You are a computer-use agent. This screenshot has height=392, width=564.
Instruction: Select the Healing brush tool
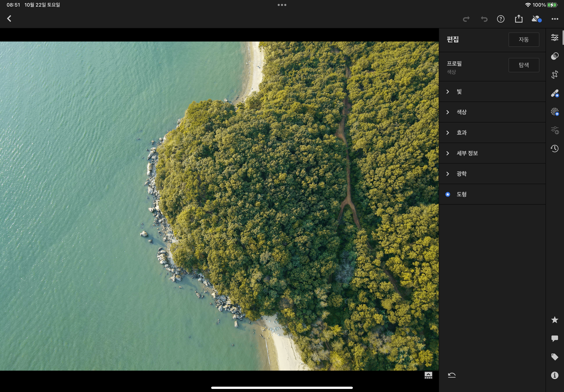[554, 93]
